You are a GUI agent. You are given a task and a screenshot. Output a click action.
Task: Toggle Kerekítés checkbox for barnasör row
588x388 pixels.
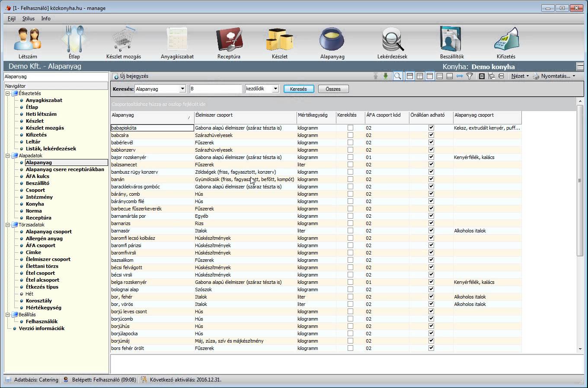point(350,231)
